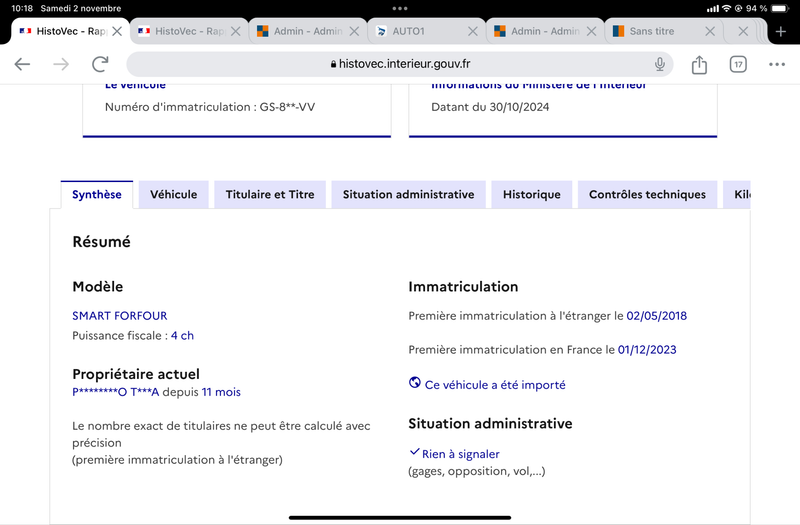
Task: Click the globe icon beside imported notice
Action: coord(415,382)
